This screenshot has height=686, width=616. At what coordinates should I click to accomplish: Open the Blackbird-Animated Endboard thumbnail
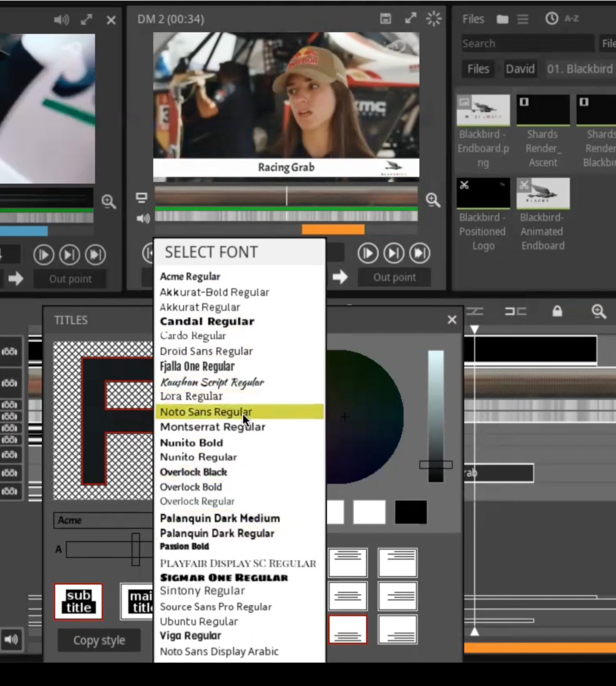543,194
